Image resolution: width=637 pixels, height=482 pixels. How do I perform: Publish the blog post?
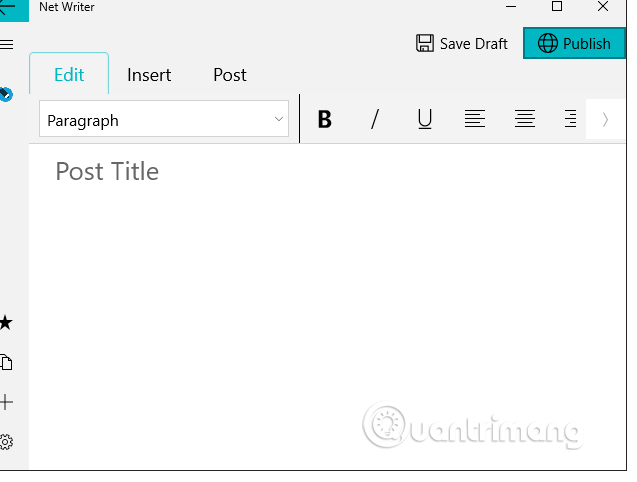click(574, 44)
